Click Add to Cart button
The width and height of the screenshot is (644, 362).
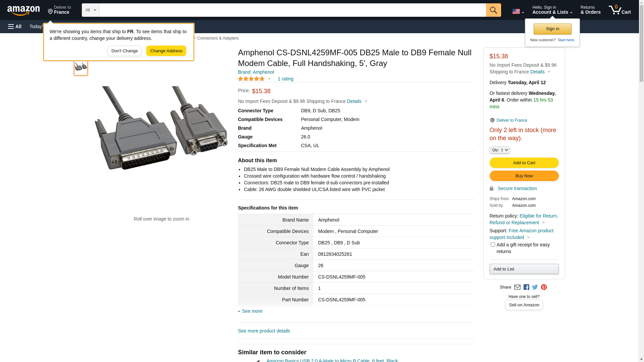524,163
